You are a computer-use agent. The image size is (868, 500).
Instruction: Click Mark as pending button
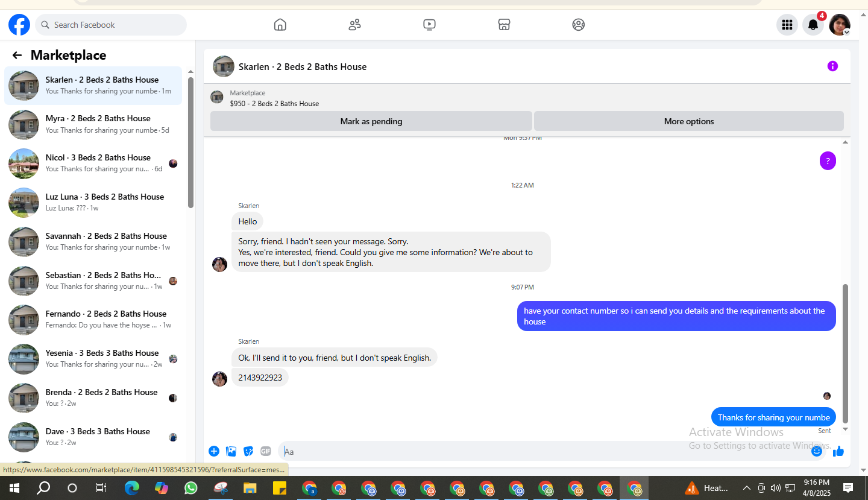(371, 121)
